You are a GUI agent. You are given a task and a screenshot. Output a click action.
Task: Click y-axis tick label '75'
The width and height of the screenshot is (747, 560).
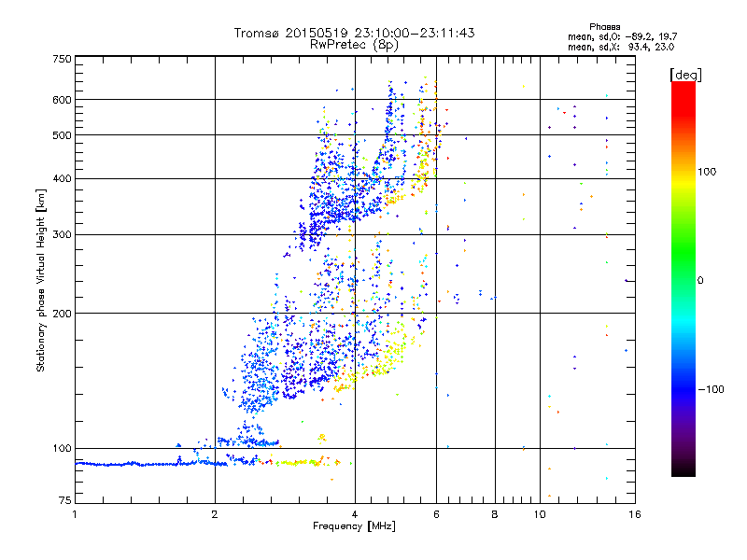click(x=65, y=500)
